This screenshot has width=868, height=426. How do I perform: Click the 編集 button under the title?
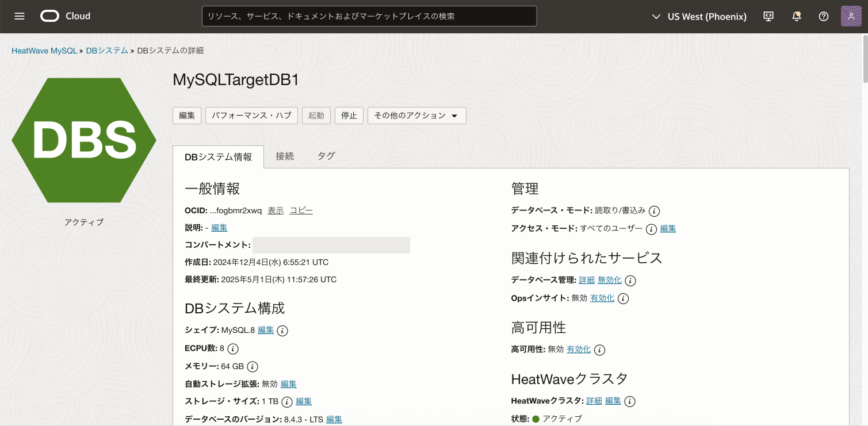point(187,116)
